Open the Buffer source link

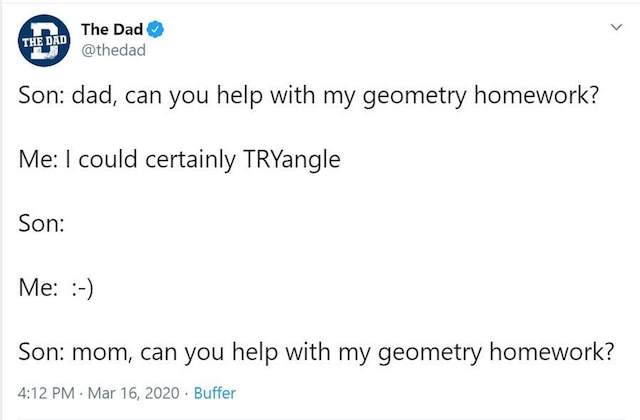(215, 393)
